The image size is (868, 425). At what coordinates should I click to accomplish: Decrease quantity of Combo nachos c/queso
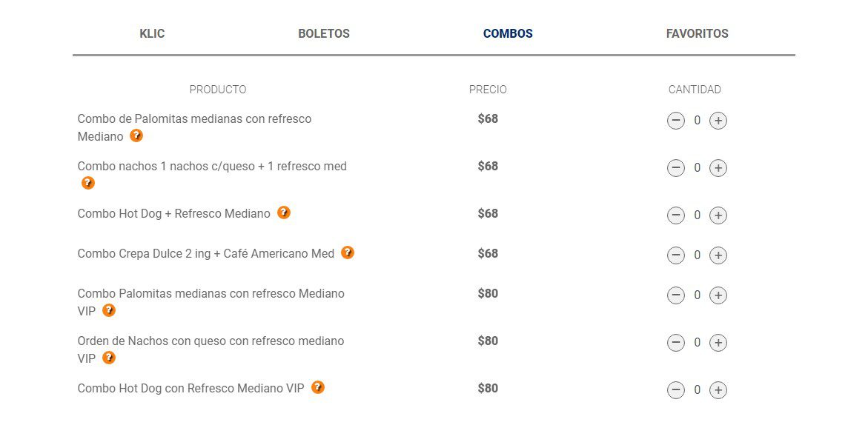coord(676,168)
